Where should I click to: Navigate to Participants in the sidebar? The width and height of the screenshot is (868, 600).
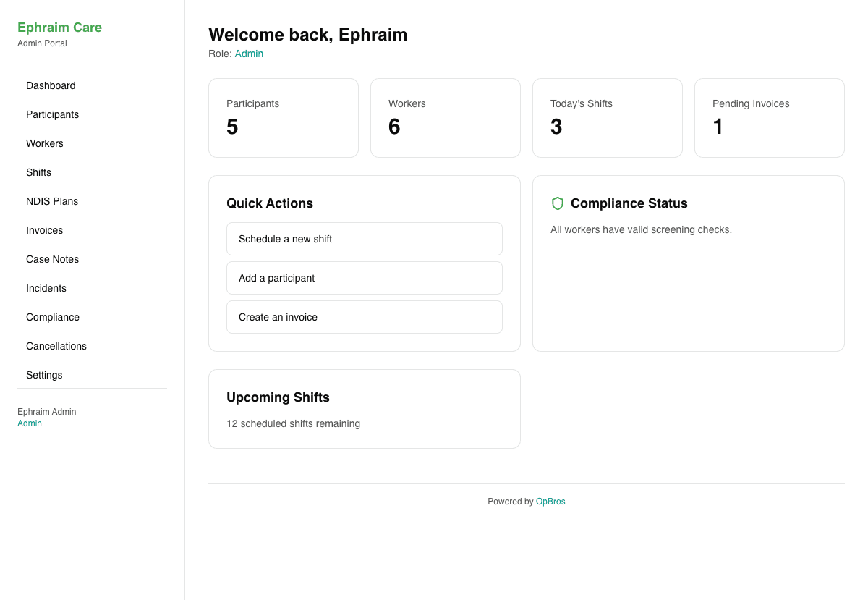pos(52,114)
